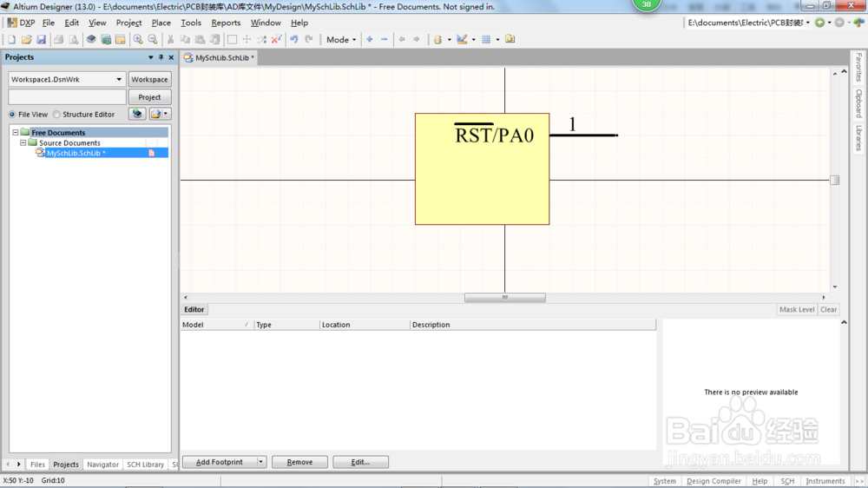Image resolution: width=868 pixels, height=488 pixels.
Task: Switch to the Files panel tab
Action: [37, 465]
